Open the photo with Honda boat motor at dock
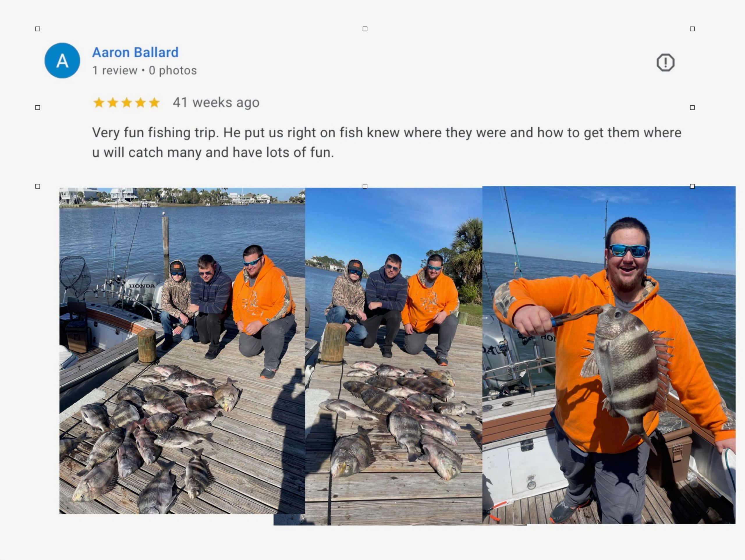 (182, 351)
